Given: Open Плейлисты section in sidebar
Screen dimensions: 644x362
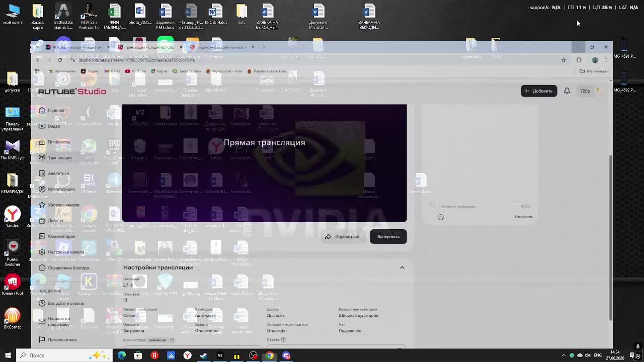Looking at the screenshot, I should [58, 142].
